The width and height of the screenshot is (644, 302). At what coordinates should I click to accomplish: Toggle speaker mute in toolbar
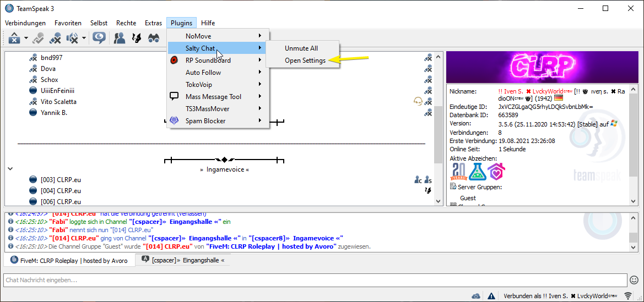tap(72, 38)
